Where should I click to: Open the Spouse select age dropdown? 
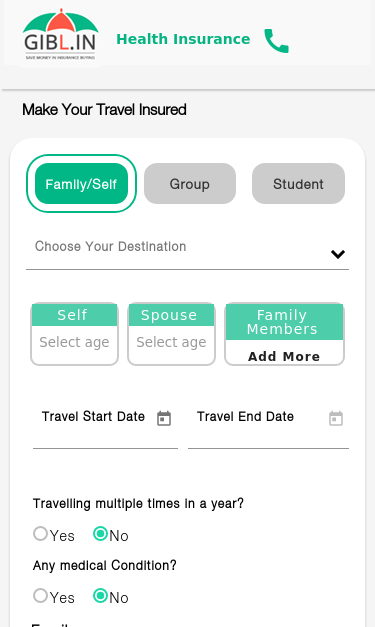point(172,343)
